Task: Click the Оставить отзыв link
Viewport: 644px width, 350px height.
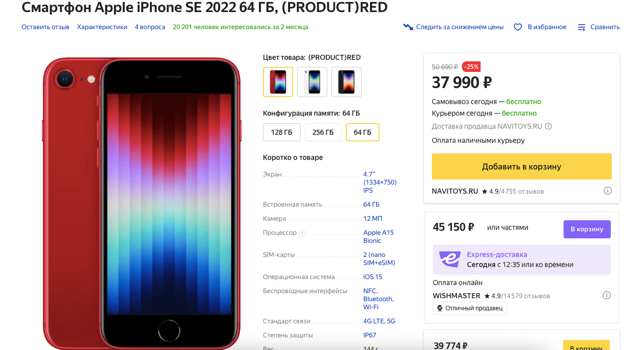Action: click(44, 27)
